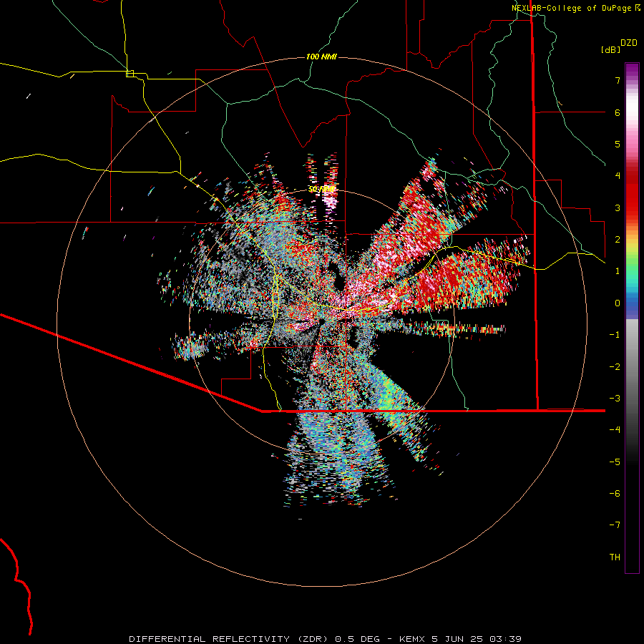Viewport: 644px width, 644px height.
Task: Click the DZD legend title
Action: point(628,43)
